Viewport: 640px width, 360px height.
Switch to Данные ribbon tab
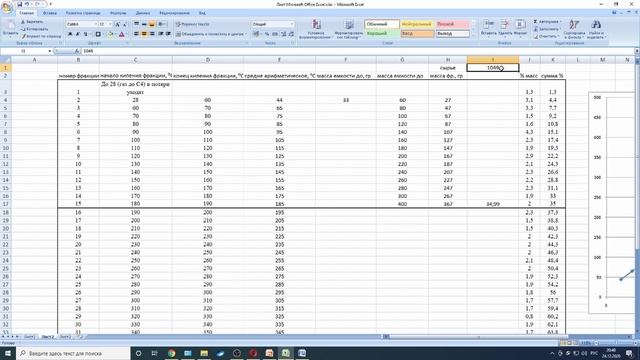(143, 13)
